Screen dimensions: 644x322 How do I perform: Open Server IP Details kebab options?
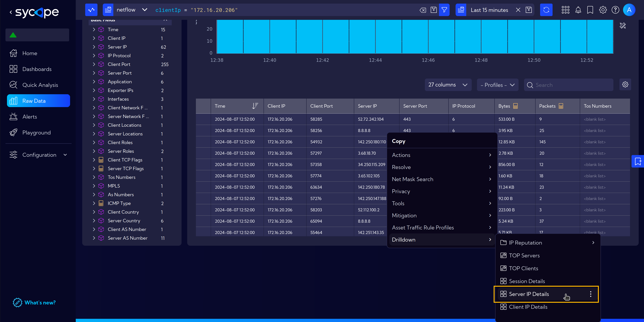pos(591,294)
